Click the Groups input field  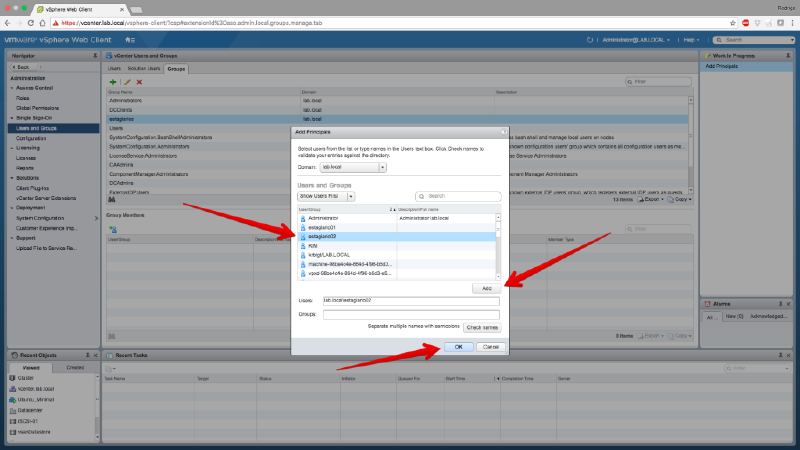410,314
